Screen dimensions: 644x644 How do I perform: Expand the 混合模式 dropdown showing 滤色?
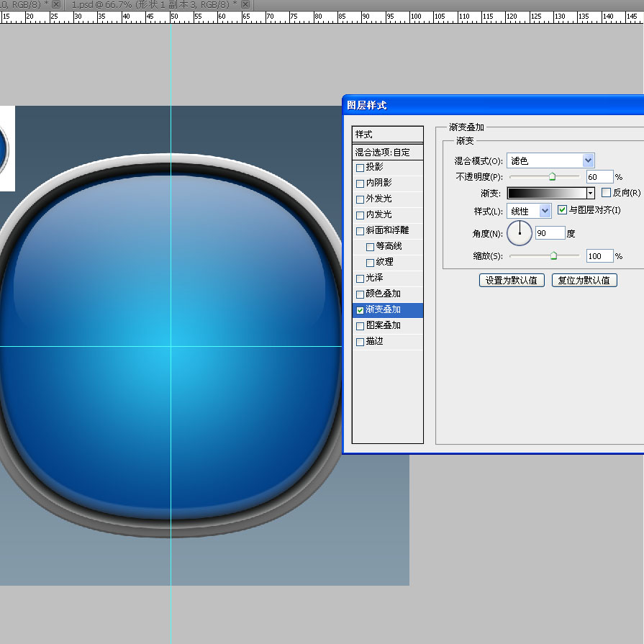(588, 160)
